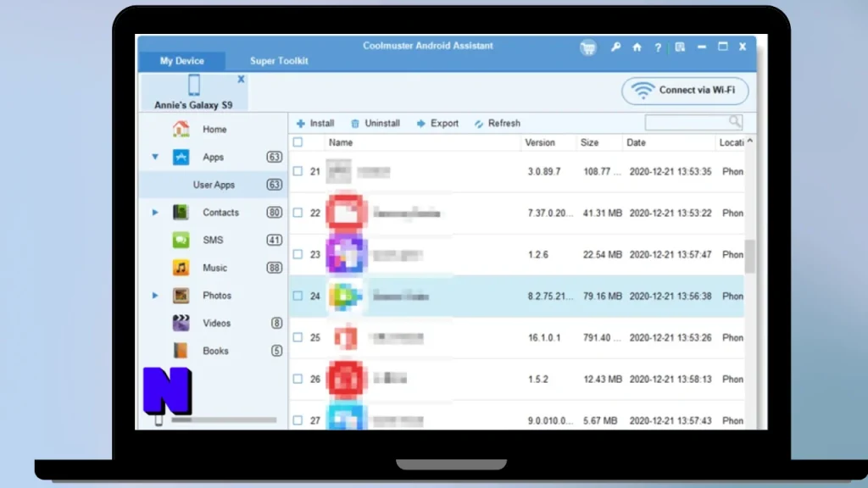This screenshot has width=868, height=488.
Task: Check the checkbox for row 23
Action: coord(298,254)
